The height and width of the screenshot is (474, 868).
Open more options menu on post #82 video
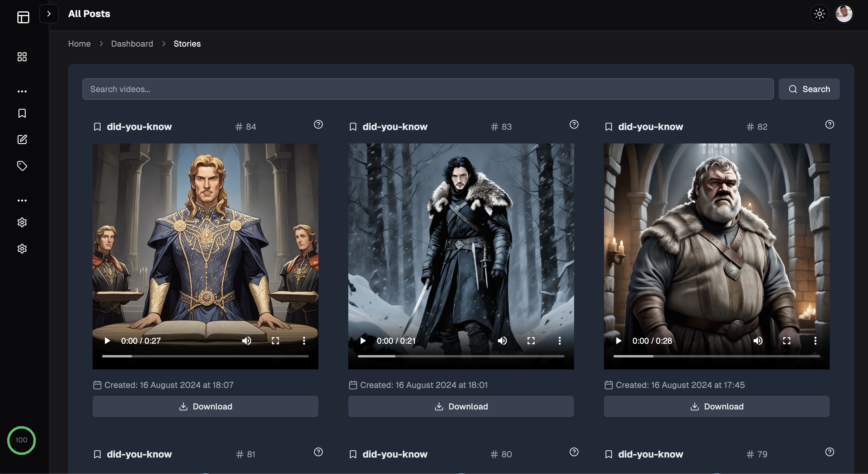[815, 341]
